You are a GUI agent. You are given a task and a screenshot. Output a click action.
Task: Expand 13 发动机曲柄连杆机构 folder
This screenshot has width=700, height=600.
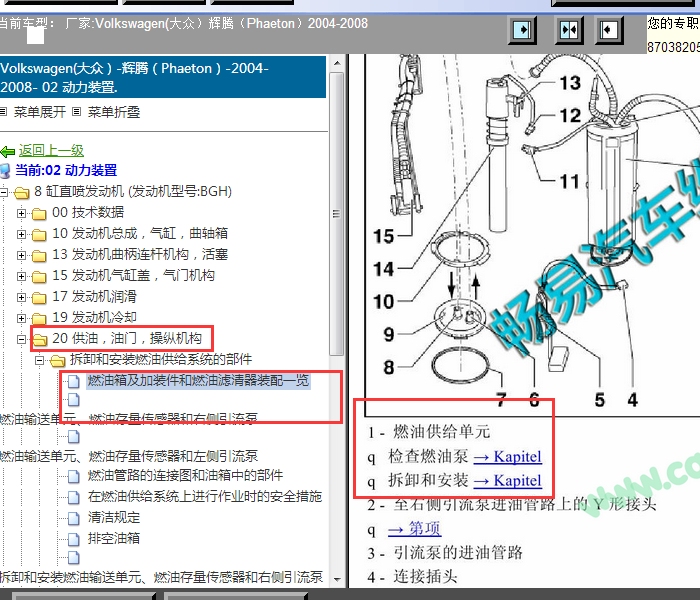(x=21, y=255)
